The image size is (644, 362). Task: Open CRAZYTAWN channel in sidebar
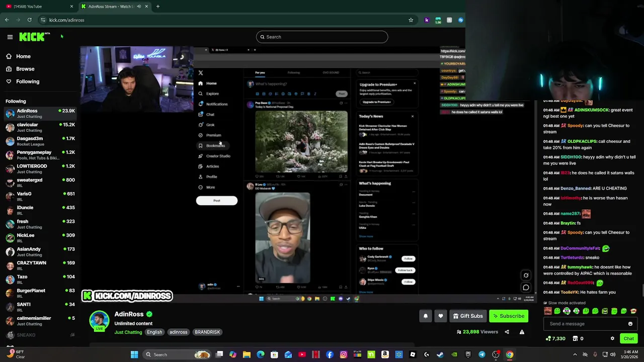(40, 265)
